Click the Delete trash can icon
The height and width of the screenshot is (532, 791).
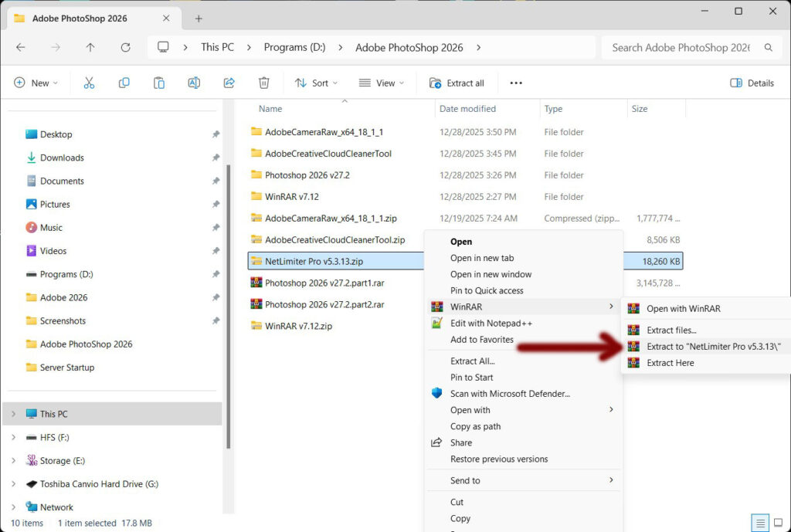point(264,83)
